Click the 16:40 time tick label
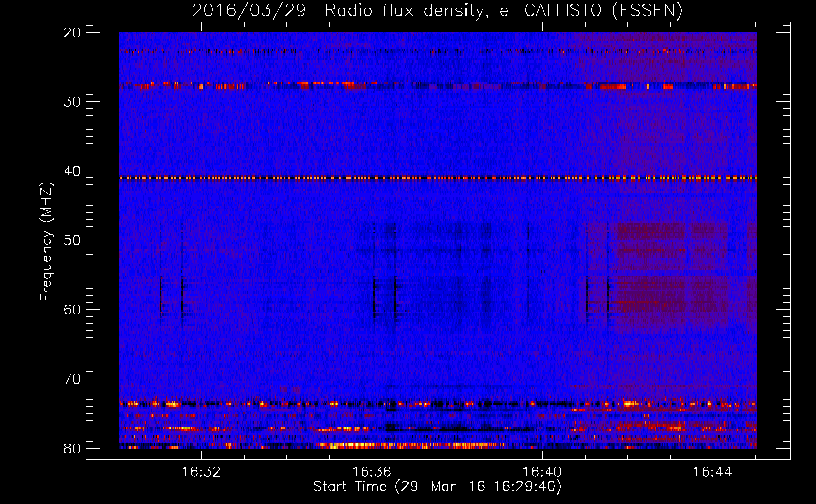Viewport: 816px width, 504px height. (542, 472)
